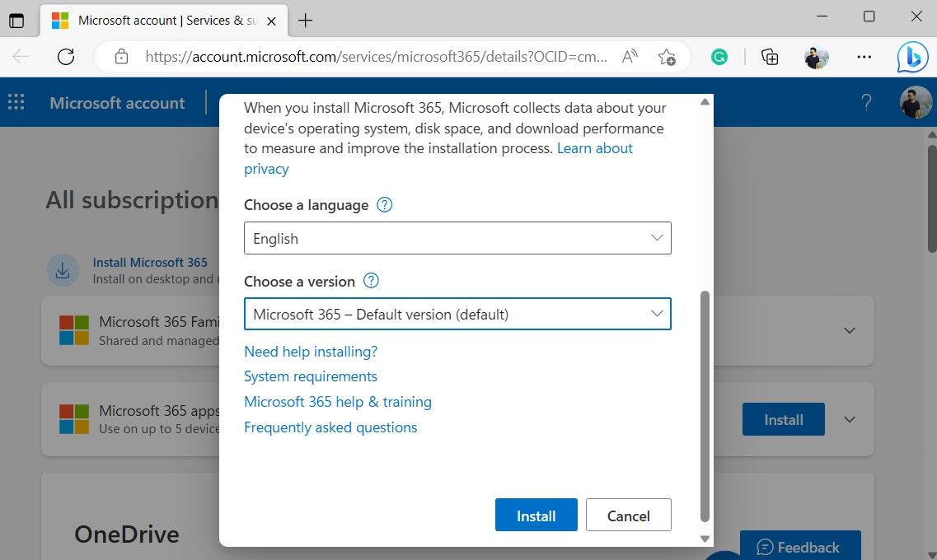This screenshot has height=560, width=937.
Task: Click the Install Microsoft 365 download icon
Action: [x=63, y=270]
